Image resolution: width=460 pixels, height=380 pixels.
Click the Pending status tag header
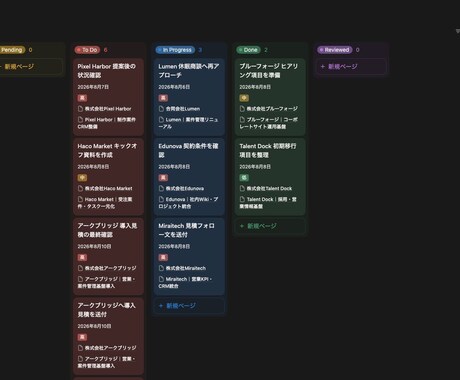(x=12, y=50)
